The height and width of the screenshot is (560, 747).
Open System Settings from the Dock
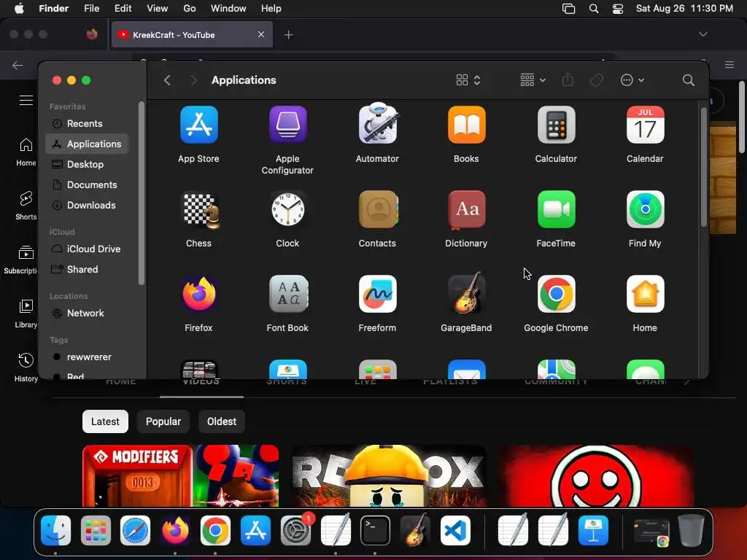[x=295, y=531]
